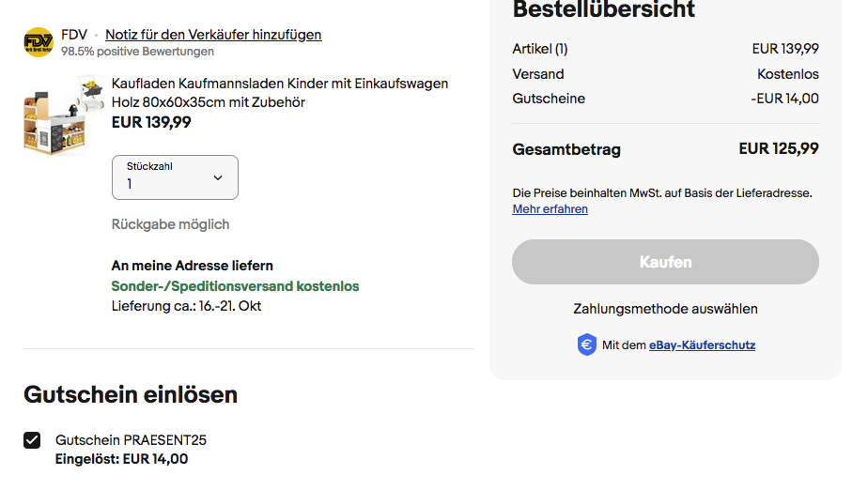Click the 'Rückgabe möglich' text
This screenshot has height=490, width=868.
point(170,224)
